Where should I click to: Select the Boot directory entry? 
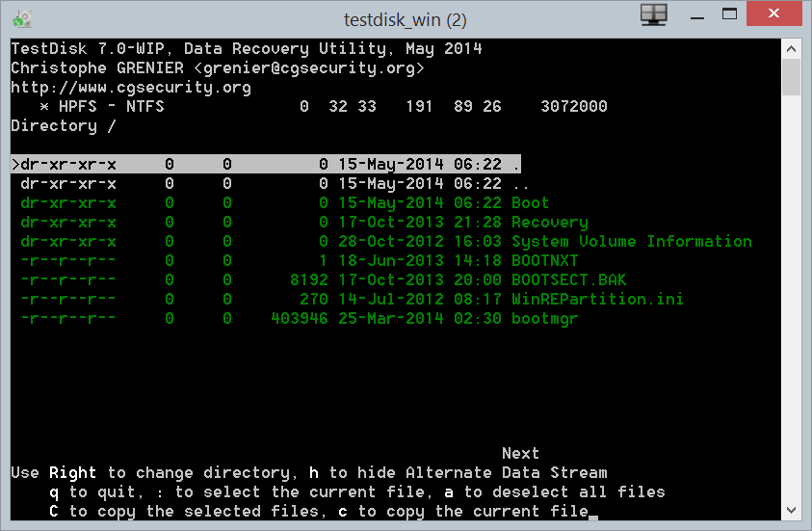coord(530,203)
